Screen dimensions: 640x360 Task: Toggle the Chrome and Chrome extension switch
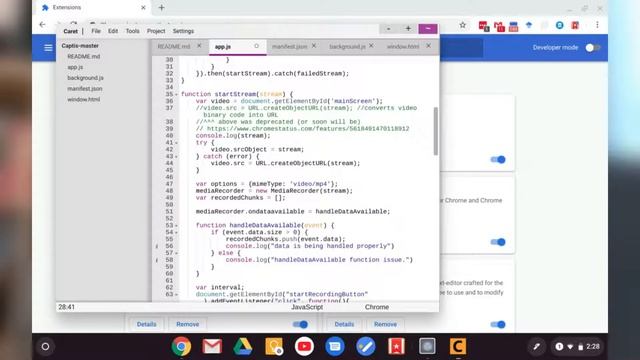[x=498, y=242]
